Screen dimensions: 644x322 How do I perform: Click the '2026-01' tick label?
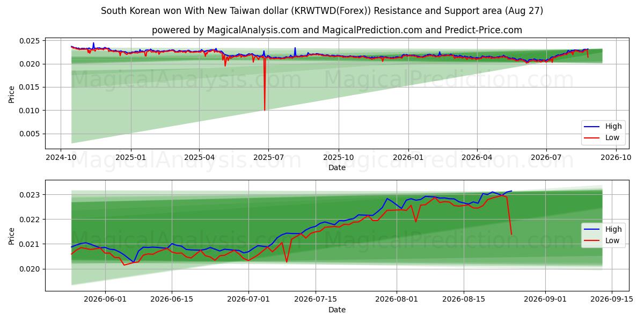[408, 157]
